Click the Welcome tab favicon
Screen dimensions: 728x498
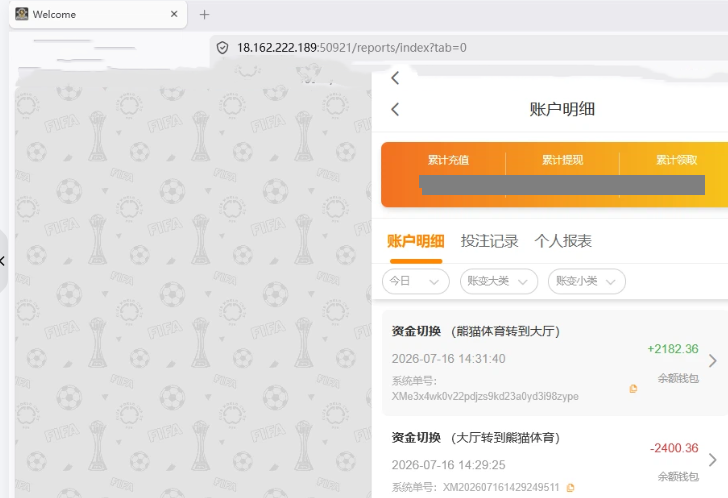pos(21,14)
